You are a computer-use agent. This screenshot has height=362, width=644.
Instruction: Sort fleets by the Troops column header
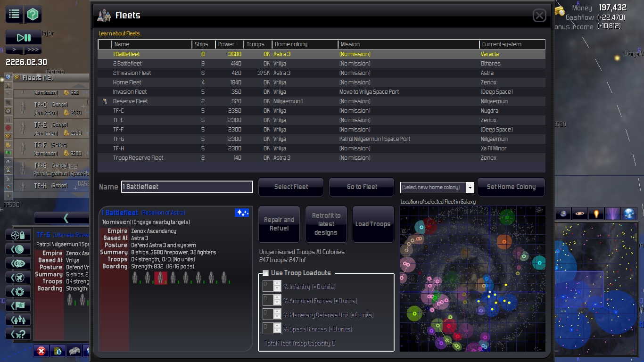(x=258, y=44)
